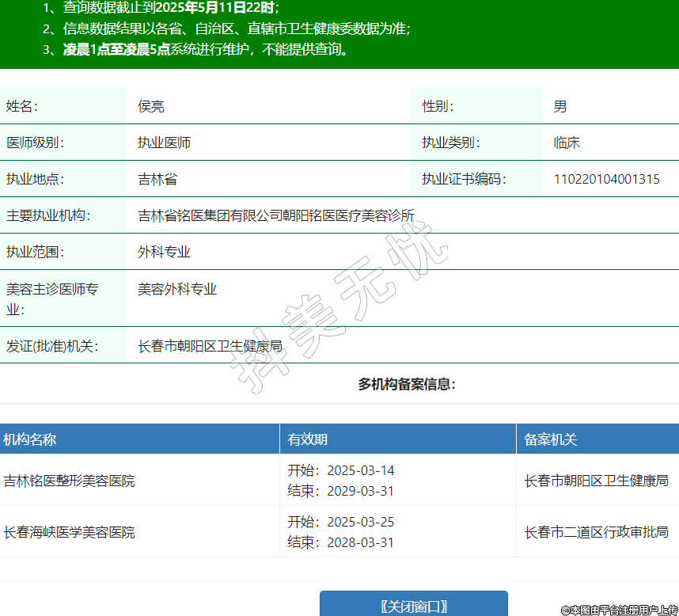679x616 pixels.
Task: Click the 美容外科专业 value
Action: click(x=177, y=289)
